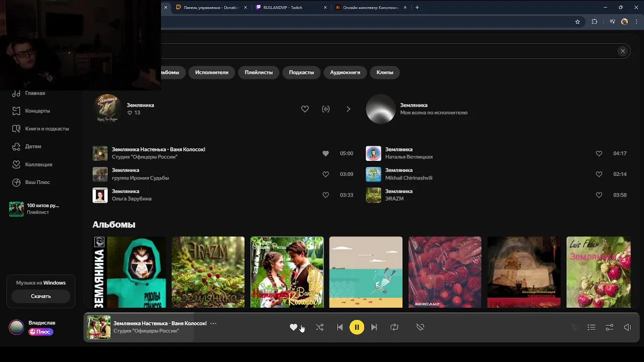
Task: Dislike the current track with the crossed-heart icon
Action: tap(420, 327)
